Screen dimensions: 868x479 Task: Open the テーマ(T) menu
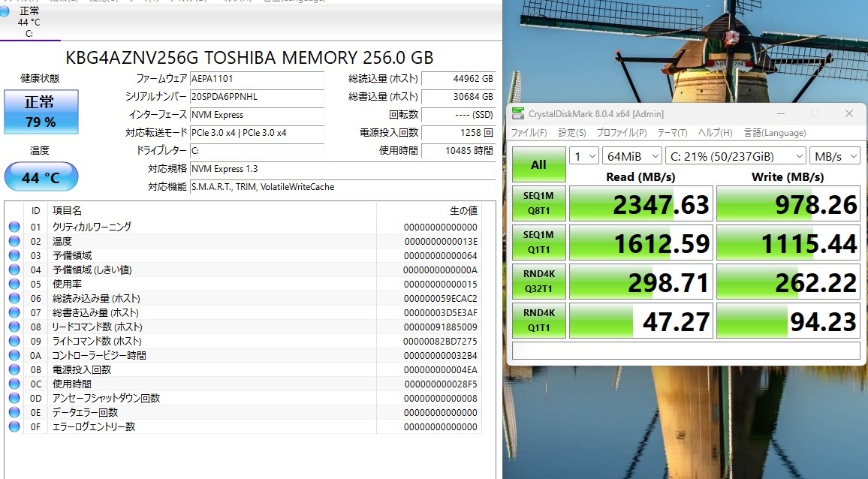coord(672,133)
